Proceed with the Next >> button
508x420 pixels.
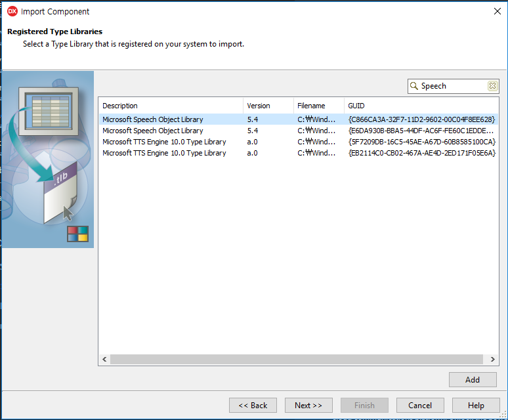tap(308, 405)
